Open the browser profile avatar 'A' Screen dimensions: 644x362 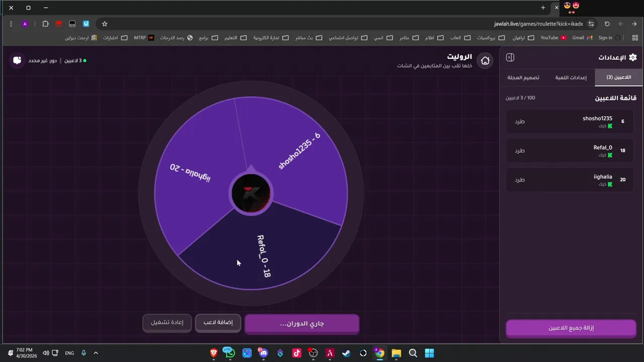[25, 24]
